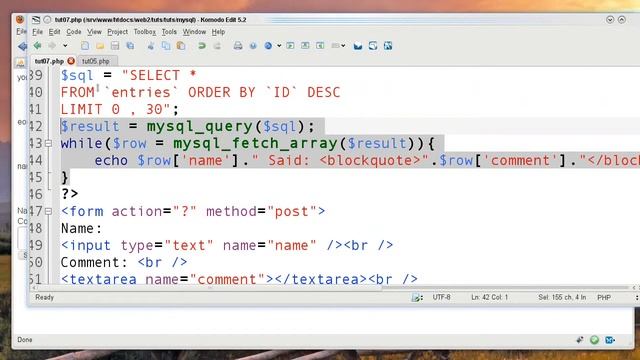Collapse the while loop fold at line 43

point(48,143)
